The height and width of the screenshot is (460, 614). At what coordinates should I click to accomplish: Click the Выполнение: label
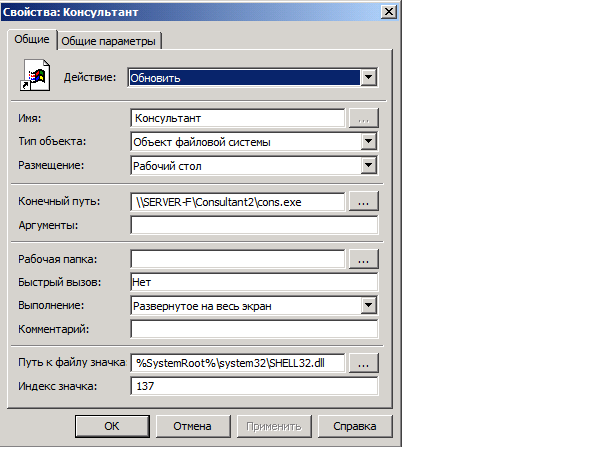(x=51, y=305)
